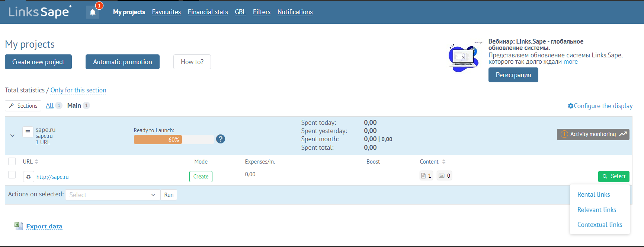Open the Favourites menu item
Screen dimensions: 644x247
166,12
